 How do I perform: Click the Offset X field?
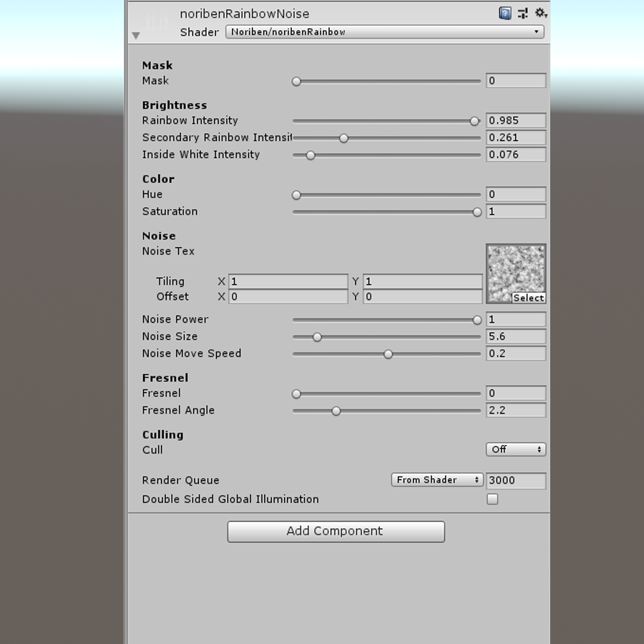click(288, 296)
